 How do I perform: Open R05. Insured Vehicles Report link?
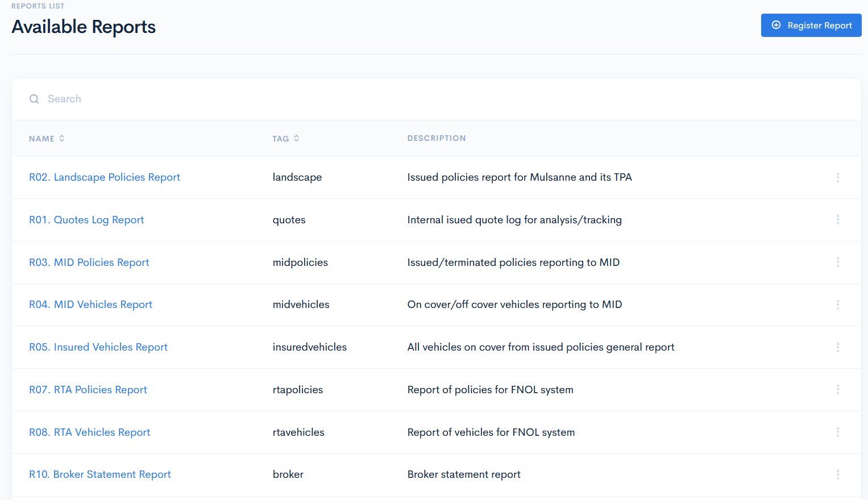tap(98, 347)
